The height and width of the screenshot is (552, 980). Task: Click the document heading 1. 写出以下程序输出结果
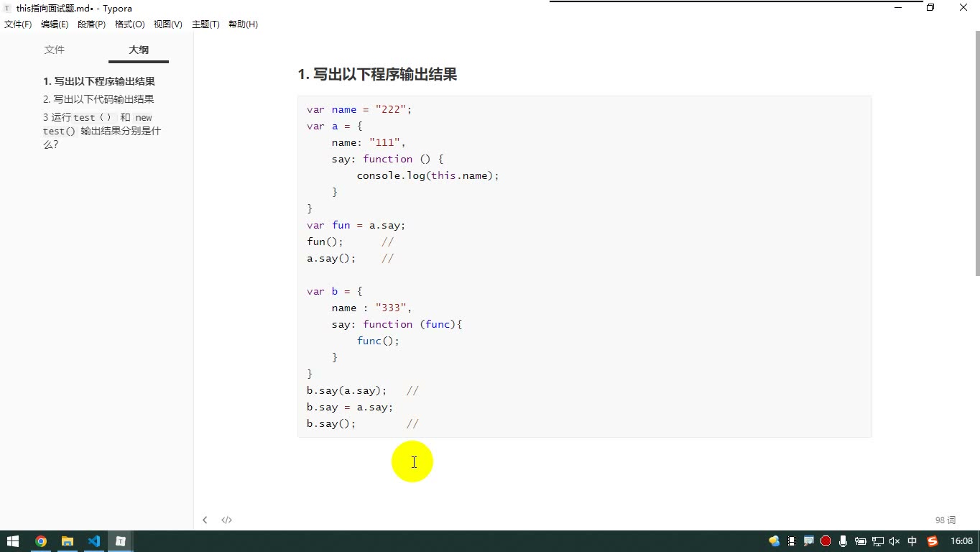pyautogui.click(x=377, y=74)
